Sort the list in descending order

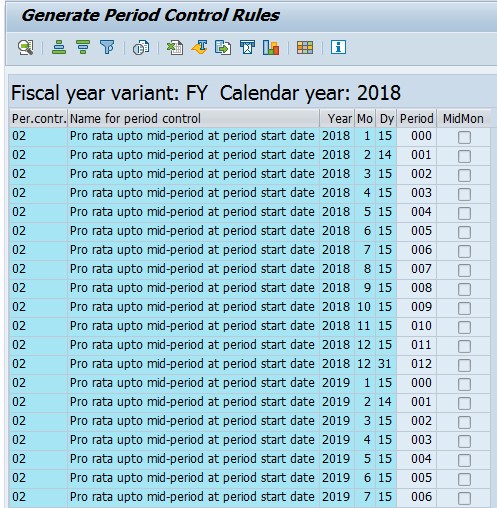(83, 47)
